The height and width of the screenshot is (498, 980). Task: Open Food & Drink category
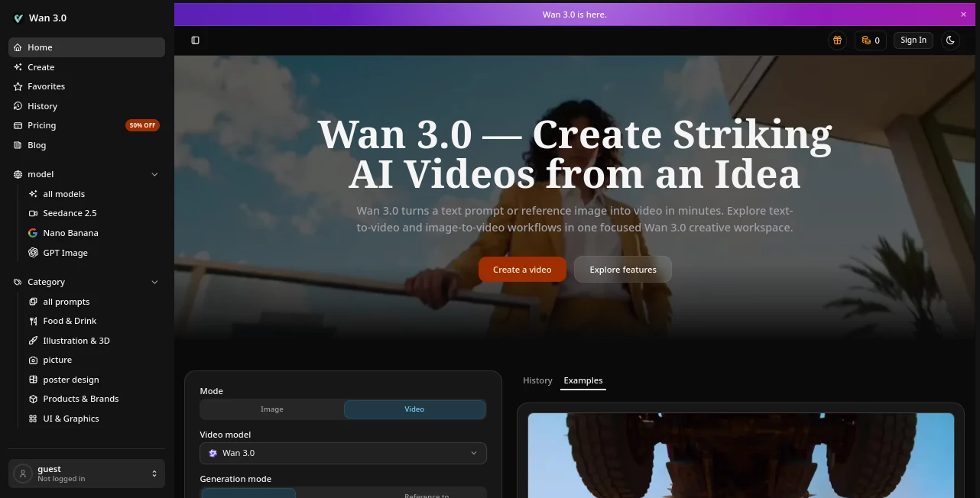(x=94, y=321)
